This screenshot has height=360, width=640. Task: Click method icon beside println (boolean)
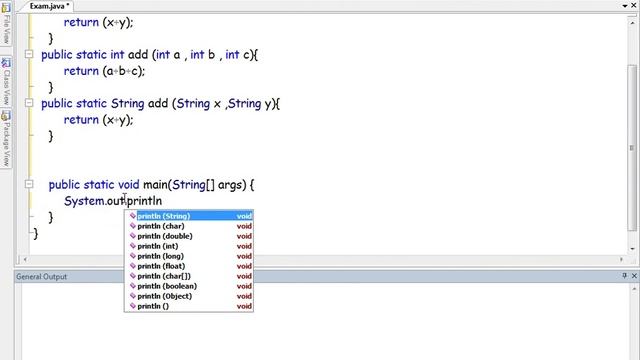coord(133,286)
